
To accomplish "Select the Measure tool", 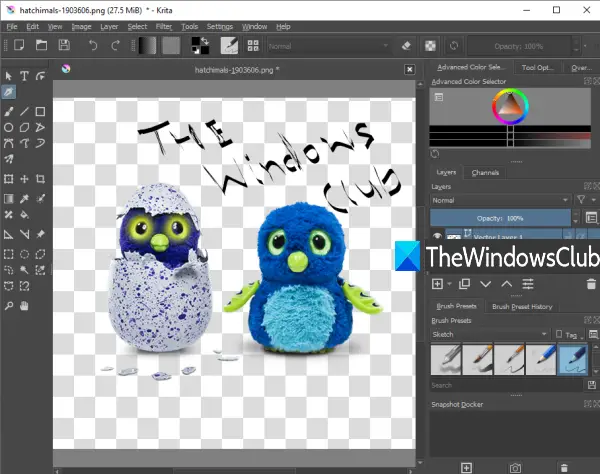I will coord(24,234).
